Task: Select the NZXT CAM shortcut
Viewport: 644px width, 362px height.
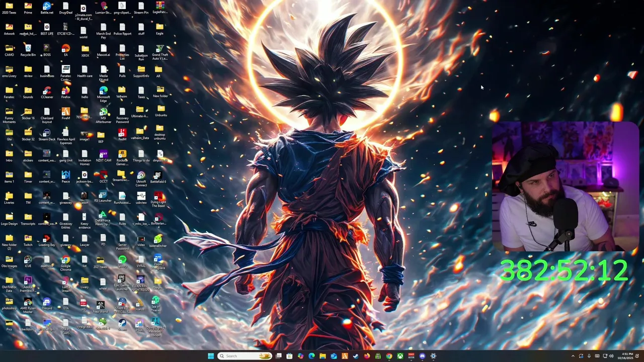Action: (103, 156)
